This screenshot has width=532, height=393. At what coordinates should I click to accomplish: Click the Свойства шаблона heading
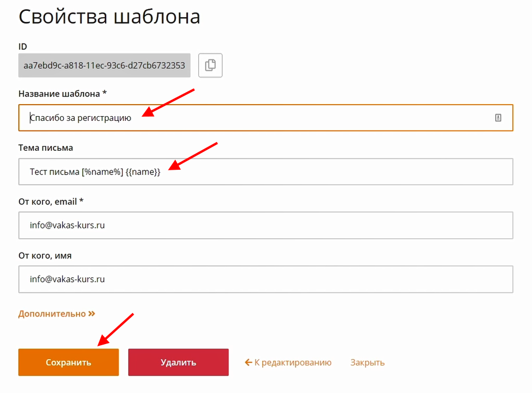[109, 16]
